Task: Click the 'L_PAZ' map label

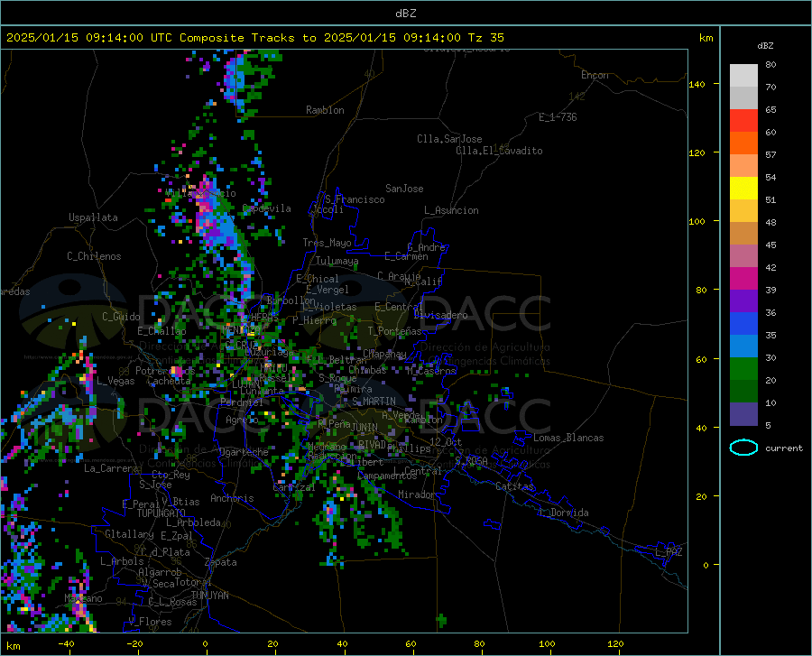Action: coord(669,552)
